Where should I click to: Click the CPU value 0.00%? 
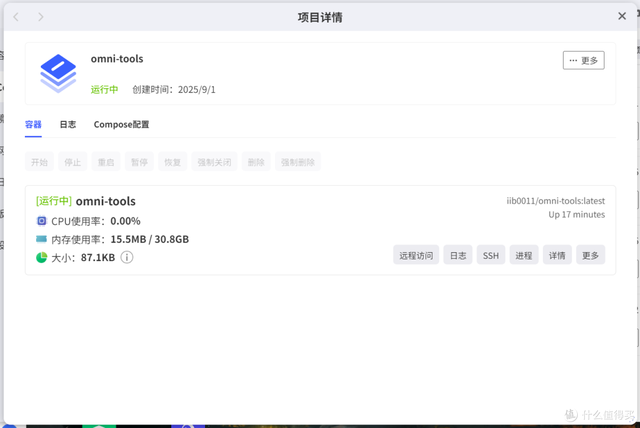(x=125, y=221)
